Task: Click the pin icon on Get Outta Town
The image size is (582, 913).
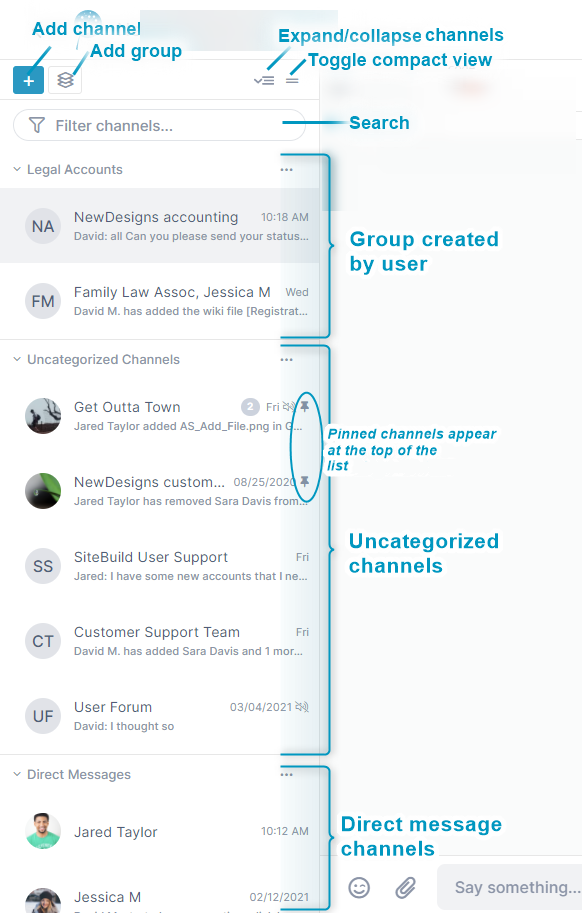Action: 304,406
